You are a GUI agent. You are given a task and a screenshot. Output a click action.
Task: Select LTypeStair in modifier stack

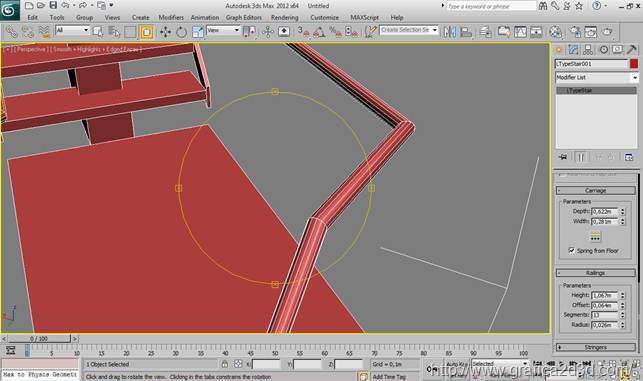coord(596,90)
